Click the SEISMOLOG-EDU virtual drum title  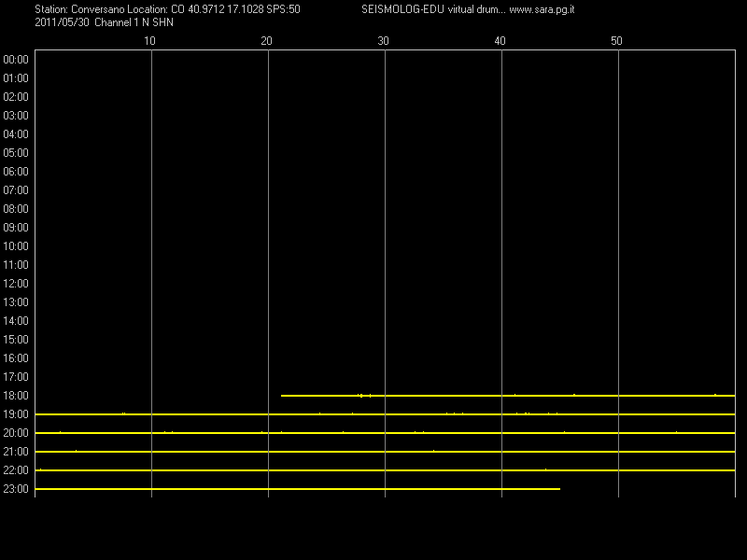pos(433,9)
